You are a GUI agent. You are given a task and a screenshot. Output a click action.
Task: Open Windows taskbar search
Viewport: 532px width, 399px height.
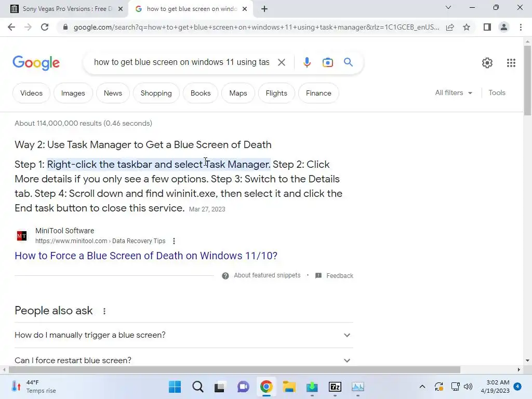(197, 387)
